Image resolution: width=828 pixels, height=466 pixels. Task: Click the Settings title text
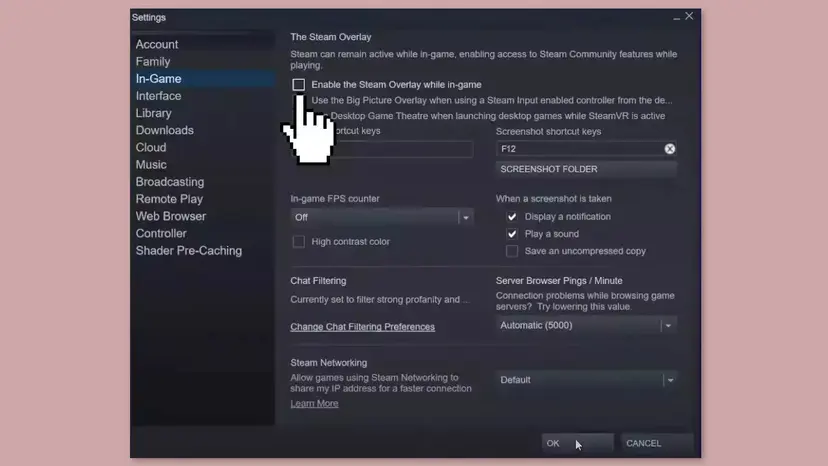(149, 17)
